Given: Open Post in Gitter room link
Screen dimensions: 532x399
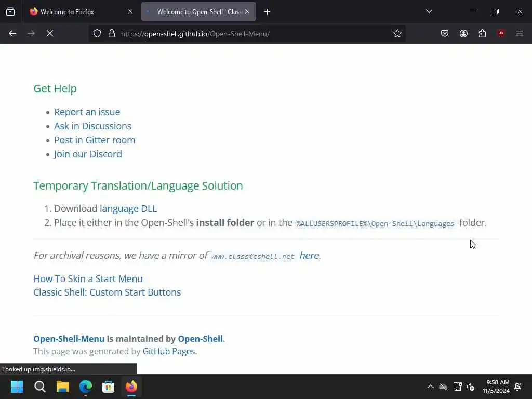Looking at the screenshot, I should tap(95, 140).
